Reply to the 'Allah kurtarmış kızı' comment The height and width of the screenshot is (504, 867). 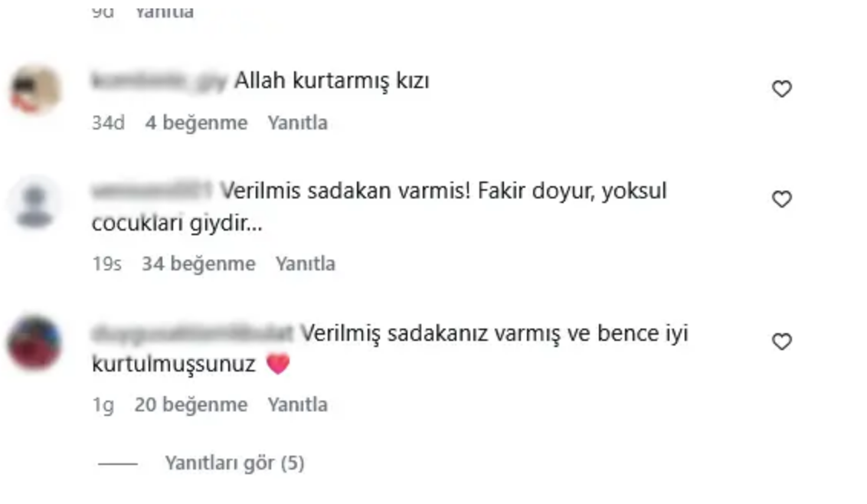click(297, 123)
